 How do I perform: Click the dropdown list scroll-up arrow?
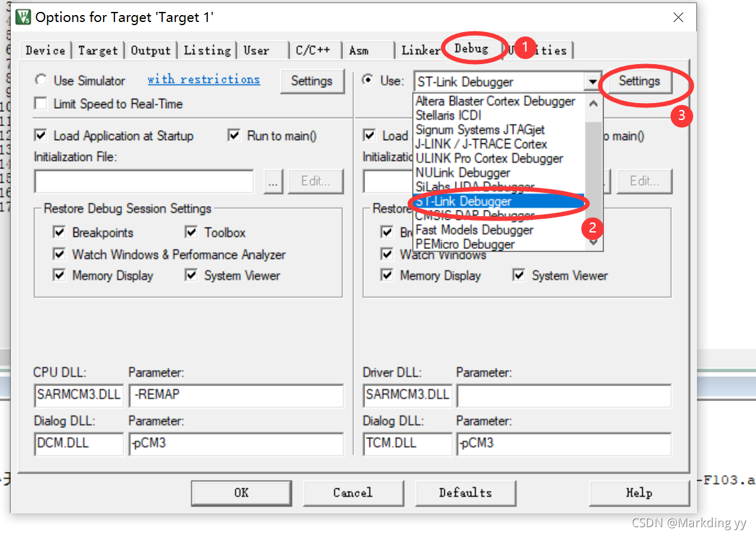(x=594, y=102)
